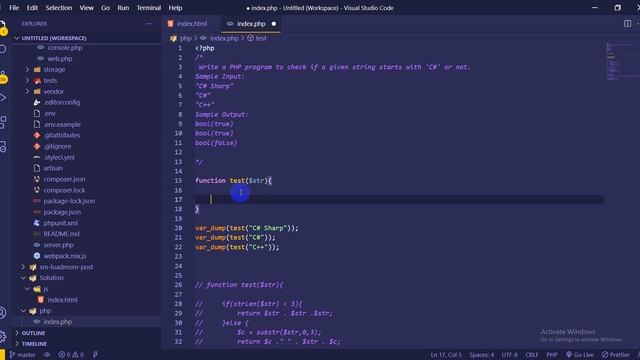The width and height of the screenshot is (640, 360).
Task: Open README.md in Explorer
Action: [x=61, y=234]
